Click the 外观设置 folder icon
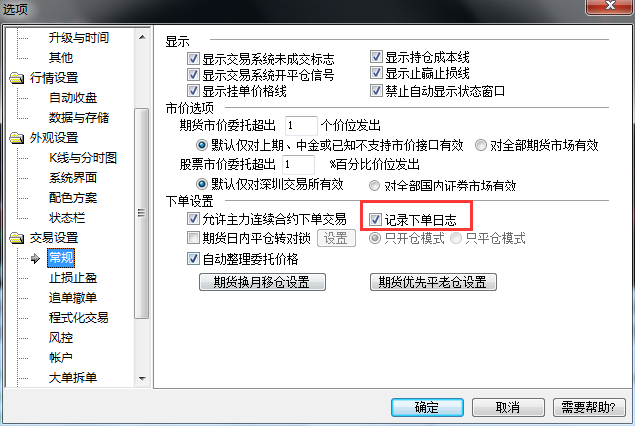Screen dimensions: 635x426 17,138
